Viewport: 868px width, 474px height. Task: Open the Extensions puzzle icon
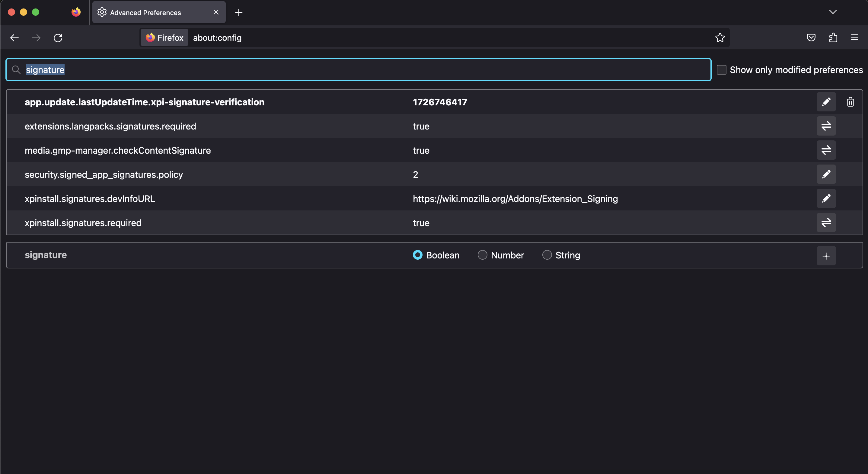coord(833,37)
